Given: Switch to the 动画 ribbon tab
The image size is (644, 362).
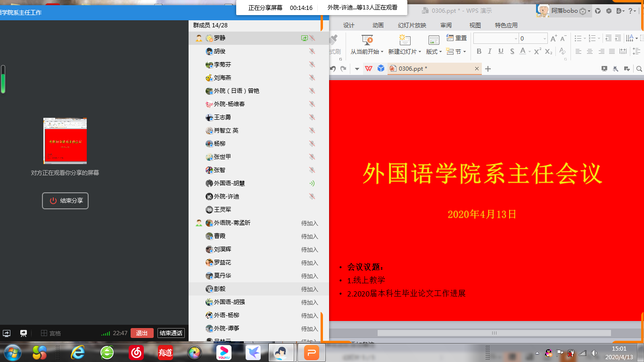Looking at the screenshot, I should pyautogui.click(x=378, y=25).
